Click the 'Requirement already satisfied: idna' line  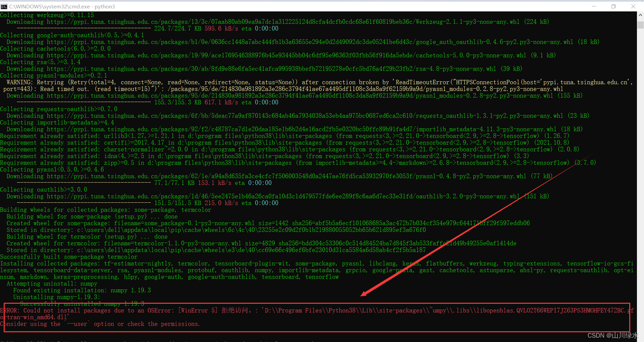[x=264, y=156]
